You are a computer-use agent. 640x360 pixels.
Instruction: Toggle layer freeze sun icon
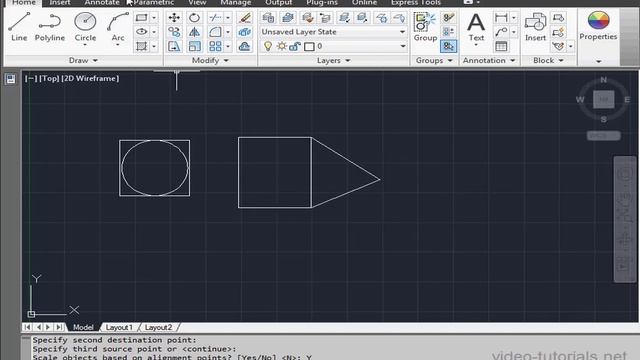(x=282, y=46)
